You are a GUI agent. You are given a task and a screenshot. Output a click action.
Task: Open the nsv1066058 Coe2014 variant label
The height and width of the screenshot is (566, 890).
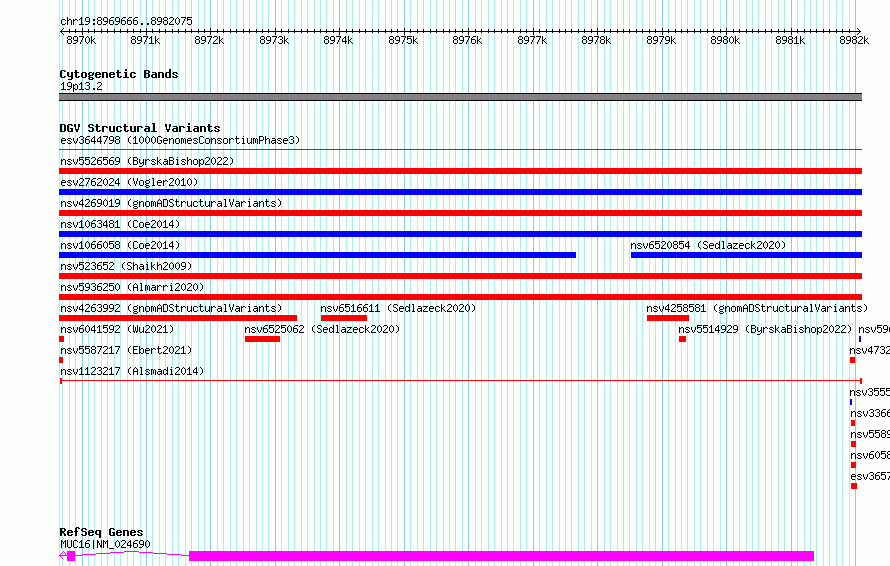[120, 245]
